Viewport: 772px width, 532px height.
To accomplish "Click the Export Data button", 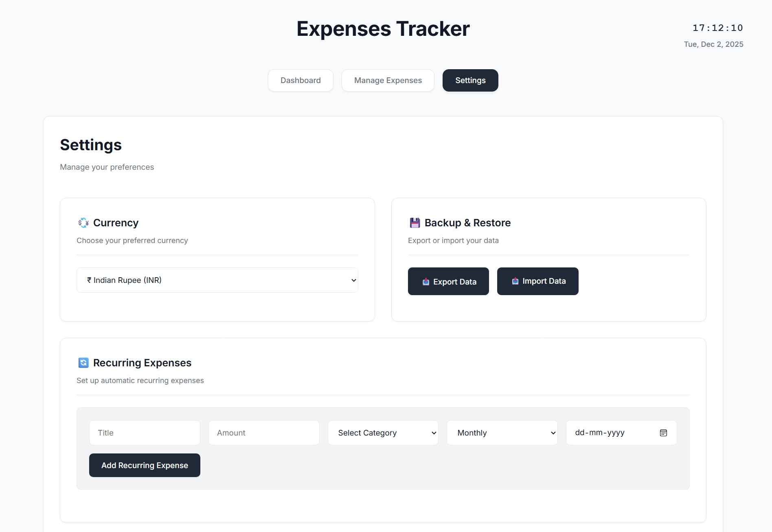I will (448, 281).
